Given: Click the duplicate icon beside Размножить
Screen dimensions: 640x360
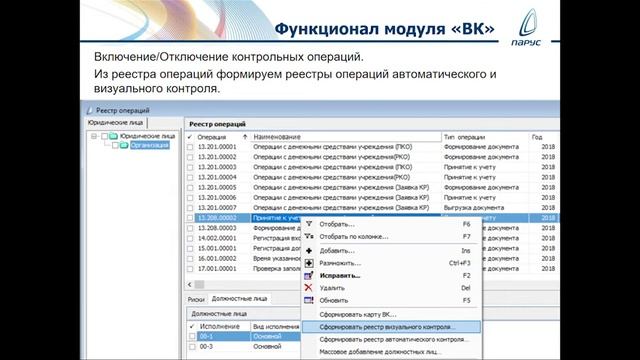Looking at the screenshot, I should point(309,263).
